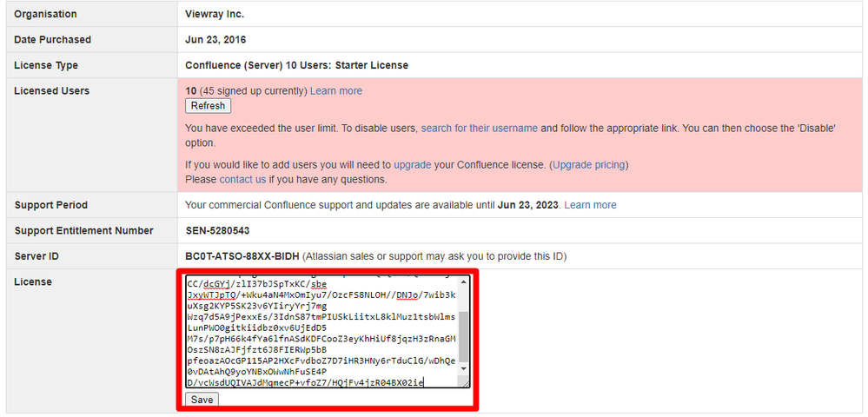The height and width of the screenshot is (417, 868).
Task: Click the Licensed Users row label
Action: (52, 91)
